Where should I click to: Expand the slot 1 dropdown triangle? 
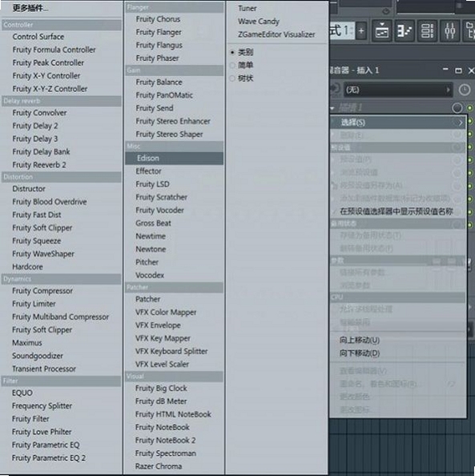pyautogui.click(x=332, y=108)
